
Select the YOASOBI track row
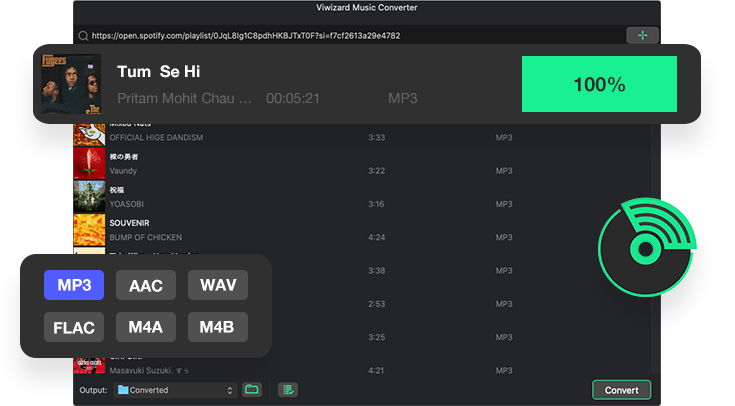click(362, 196)
